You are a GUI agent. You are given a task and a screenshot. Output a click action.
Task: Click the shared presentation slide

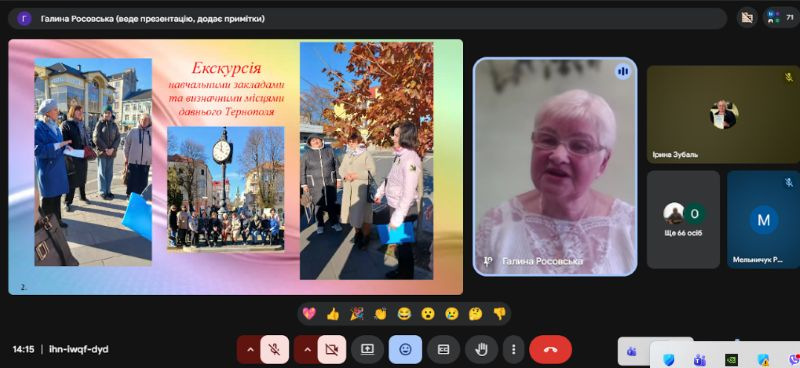coord(236,167)
